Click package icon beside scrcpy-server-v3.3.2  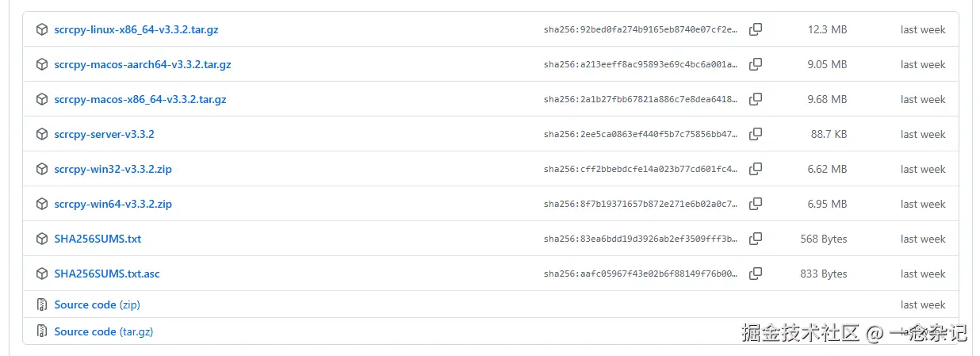click(42, 134)
